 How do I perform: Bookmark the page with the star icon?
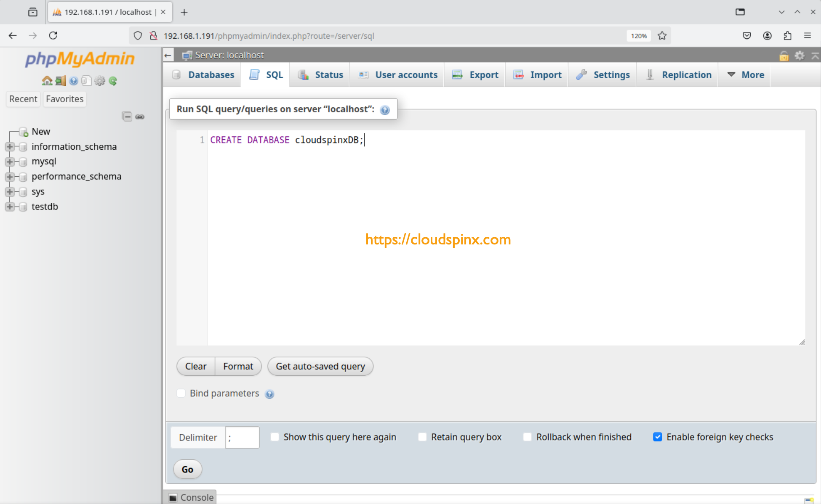(x=662, y=36)
